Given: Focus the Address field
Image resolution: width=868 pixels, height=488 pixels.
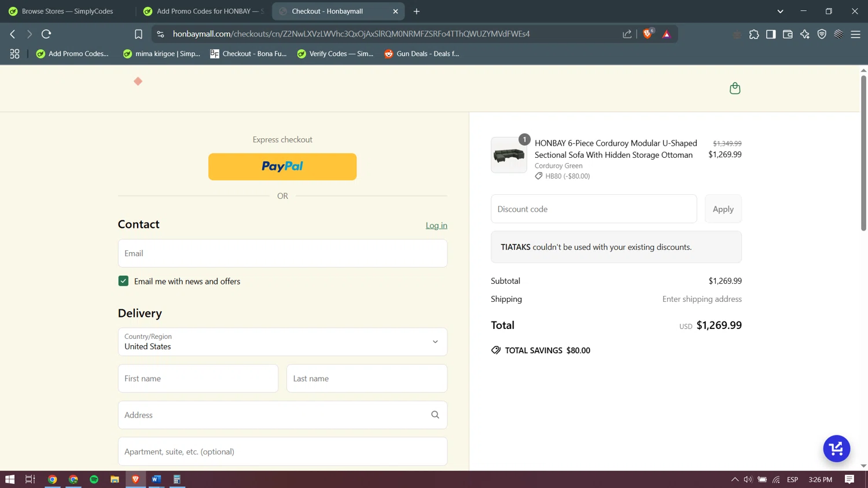Looking at the screenshot, I should (282, 415).
